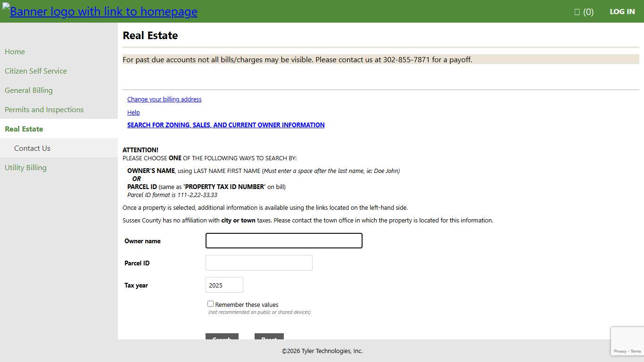Open the shopping cart showing (0)
644x362 pixels.
pyautogui.click(x=584, y=12)
